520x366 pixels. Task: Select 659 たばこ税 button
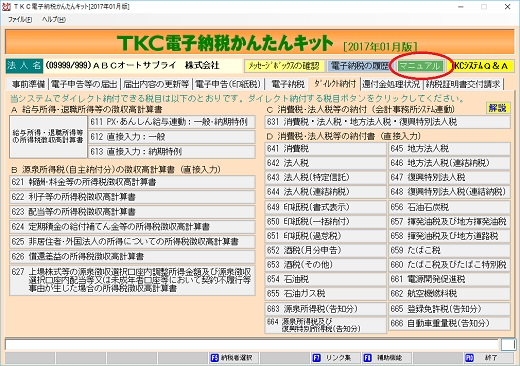pyautogui.click(x=449, y=250)
